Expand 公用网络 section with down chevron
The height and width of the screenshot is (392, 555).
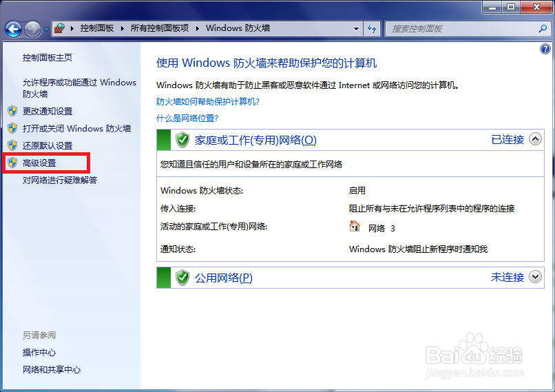point(535,276)
